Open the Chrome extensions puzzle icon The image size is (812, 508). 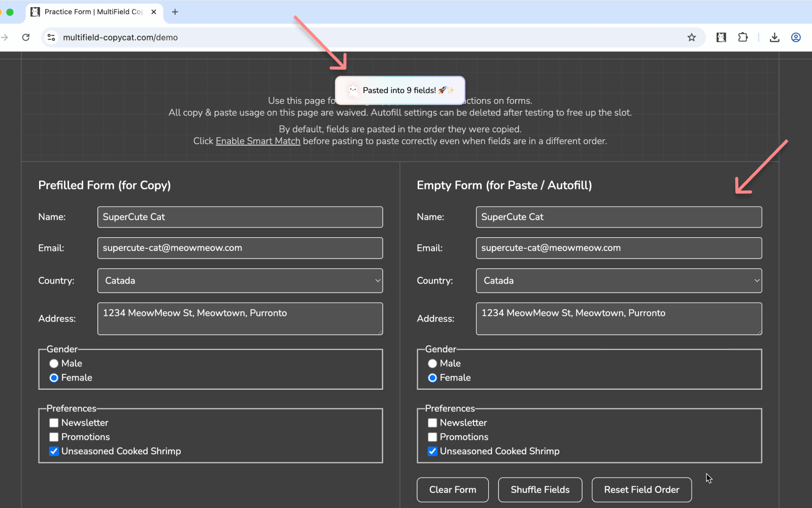742,37
